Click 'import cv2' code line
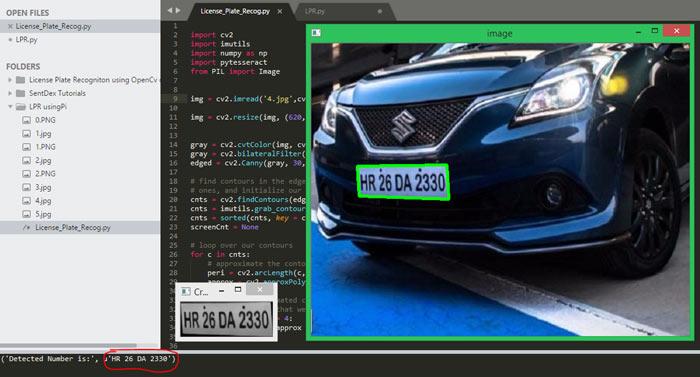Viewport: 700px width, 377px height. (212, 35)
